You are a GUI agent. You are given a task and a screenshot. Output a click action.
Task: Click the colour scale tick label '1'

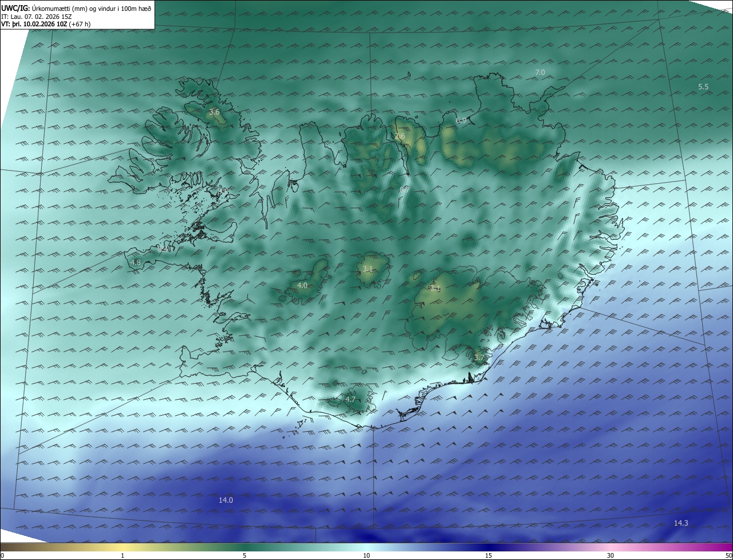[123, 555]
